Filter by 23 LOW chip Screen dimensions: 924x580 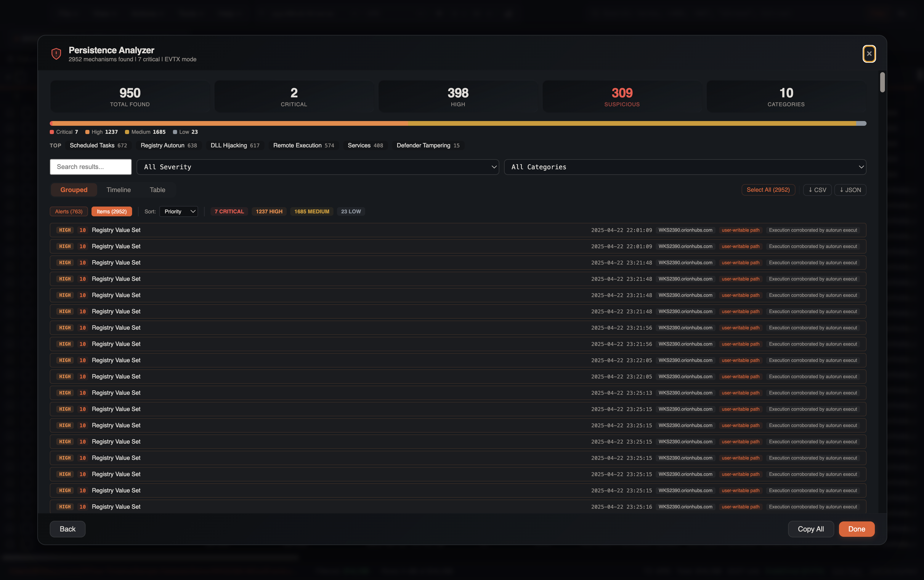point(351,212)
